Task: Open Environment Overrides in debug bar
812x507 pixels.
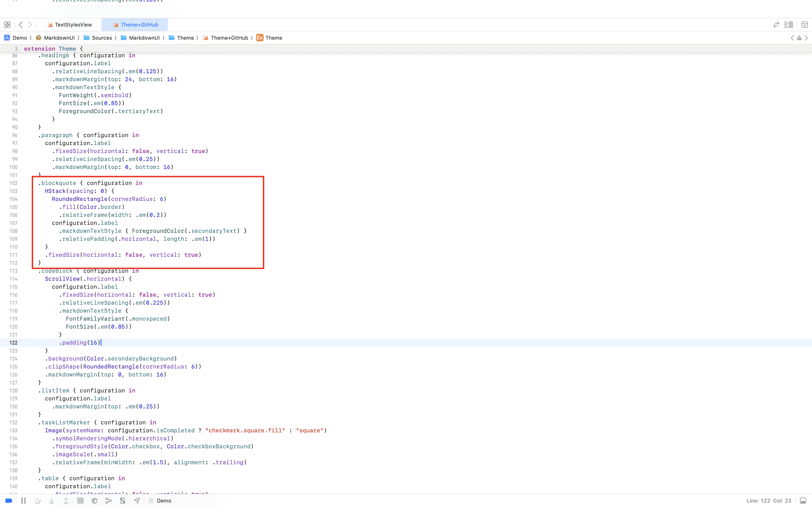Action: tap(122, 501)
